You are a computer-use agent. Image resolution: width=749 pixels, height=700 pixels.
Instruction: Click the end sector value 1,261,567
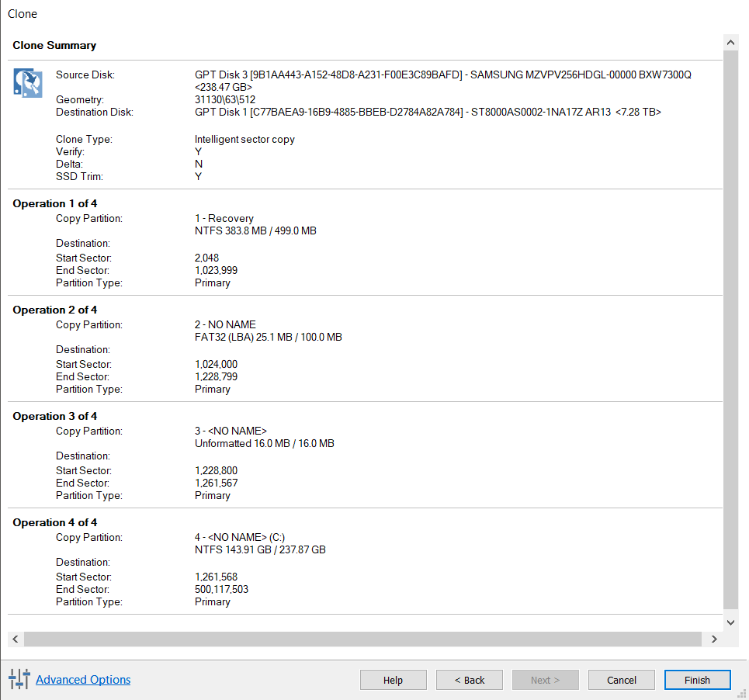[216, 483]
